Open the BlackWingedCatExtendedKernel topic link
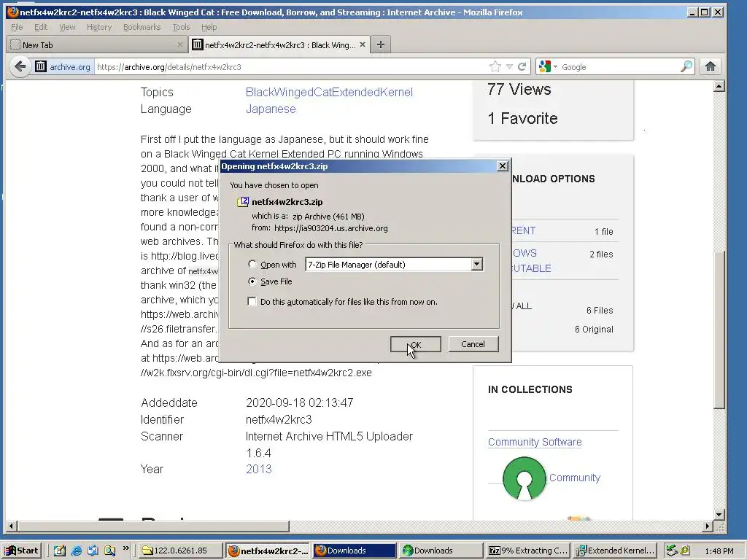Image resolution: width=747 pixels, height=560 pixels. (329, 93)
